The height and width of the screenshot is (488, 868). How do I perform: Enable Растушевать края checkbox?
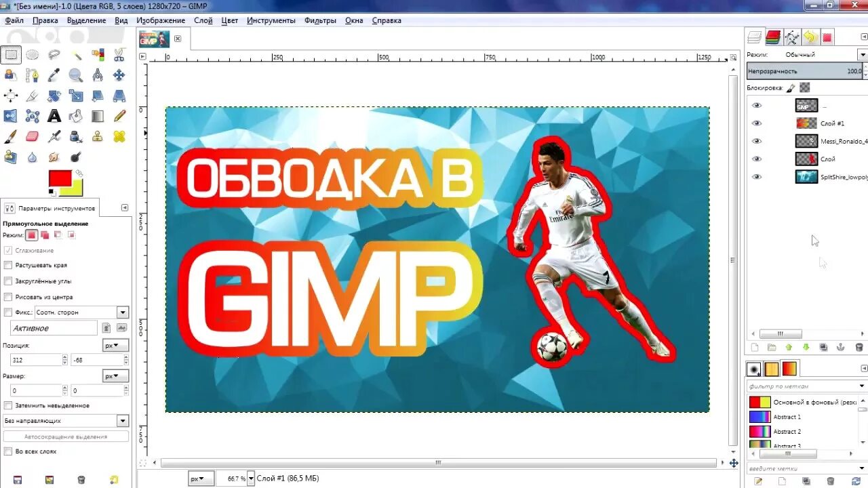click(8, 265)
